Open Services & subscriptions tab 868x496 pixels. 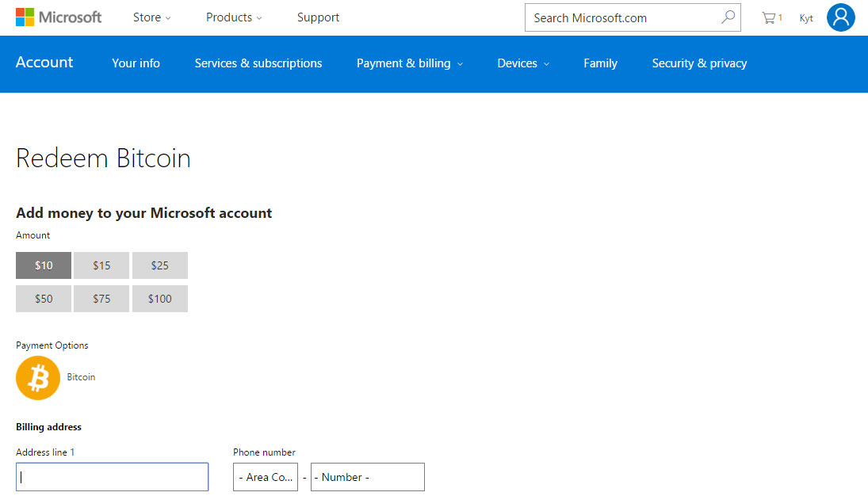click(258, 63)
